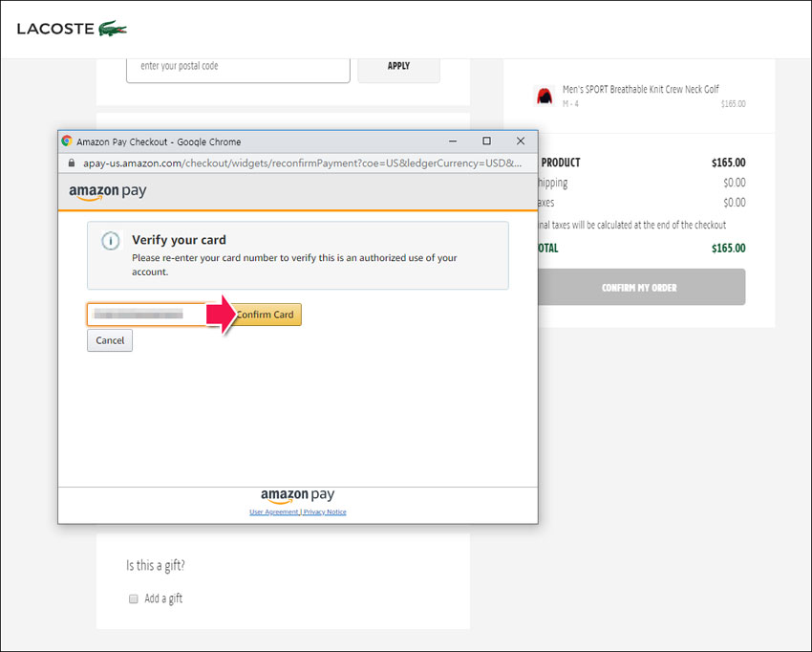Click the Is this a gift? label

[156, 565]
